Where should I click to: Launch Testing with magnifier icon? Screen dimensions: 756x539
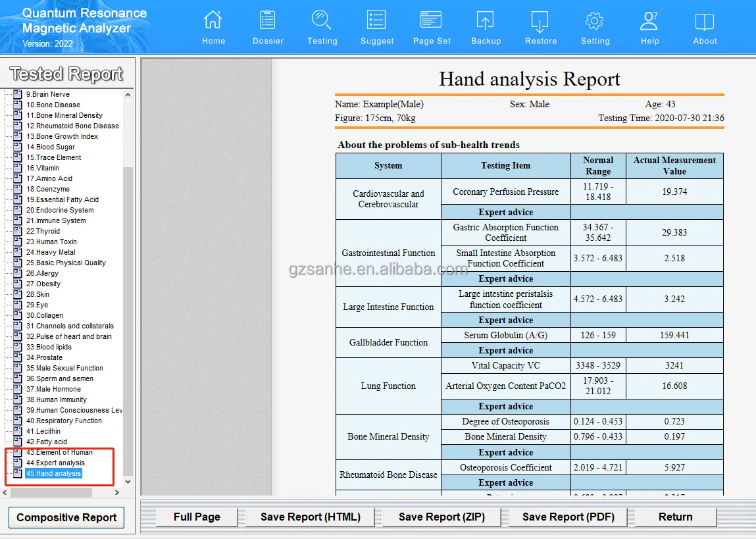coord(322,21)
